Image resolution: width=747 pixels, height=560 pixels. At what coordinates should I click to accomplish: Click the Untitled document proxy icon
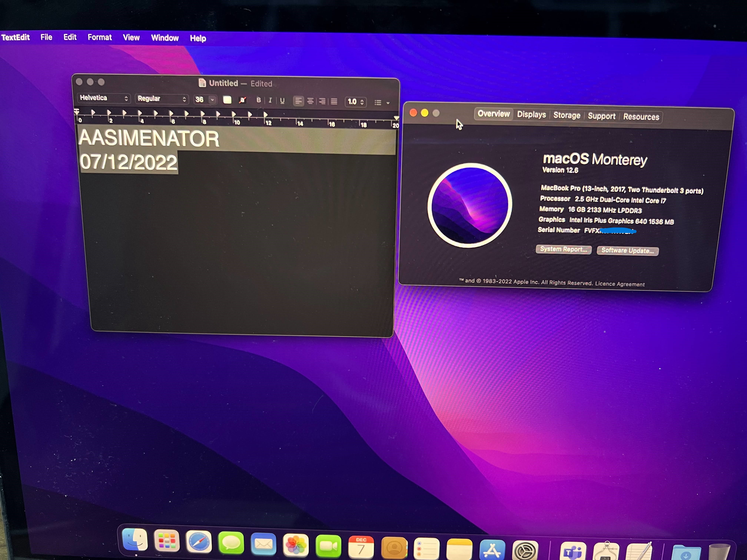(x=202, y=83)
